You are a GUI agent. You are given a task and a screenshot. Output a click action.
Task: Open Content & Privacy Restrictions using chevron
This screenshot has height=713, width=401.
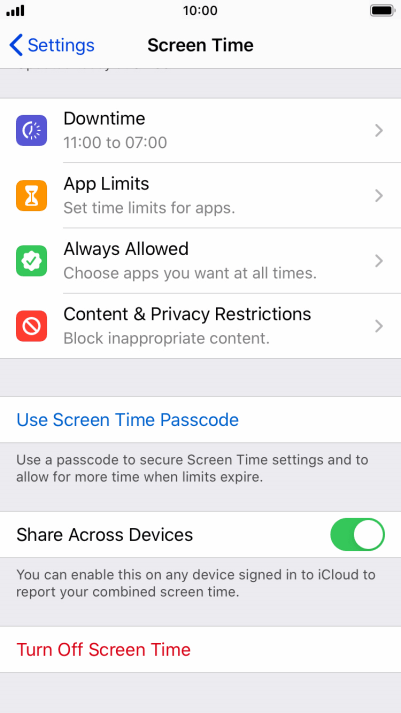tap(379, 326)
